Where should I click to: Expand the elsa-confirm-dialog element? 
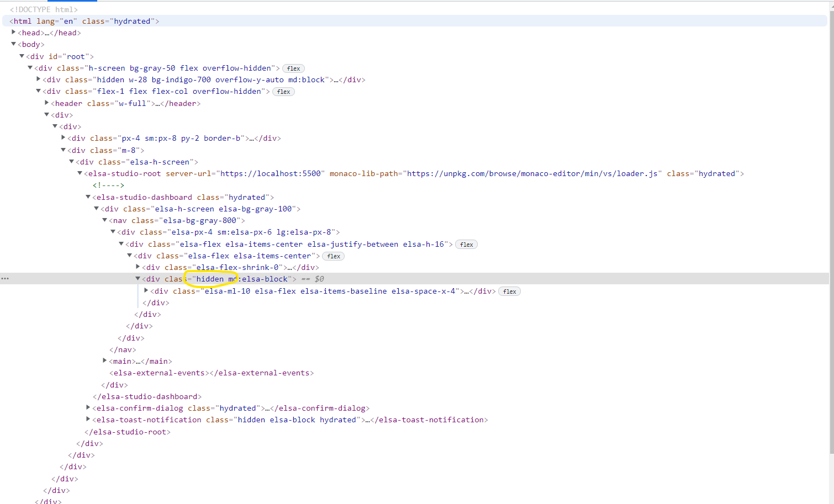pyautogui.click(x=88, y=408)
